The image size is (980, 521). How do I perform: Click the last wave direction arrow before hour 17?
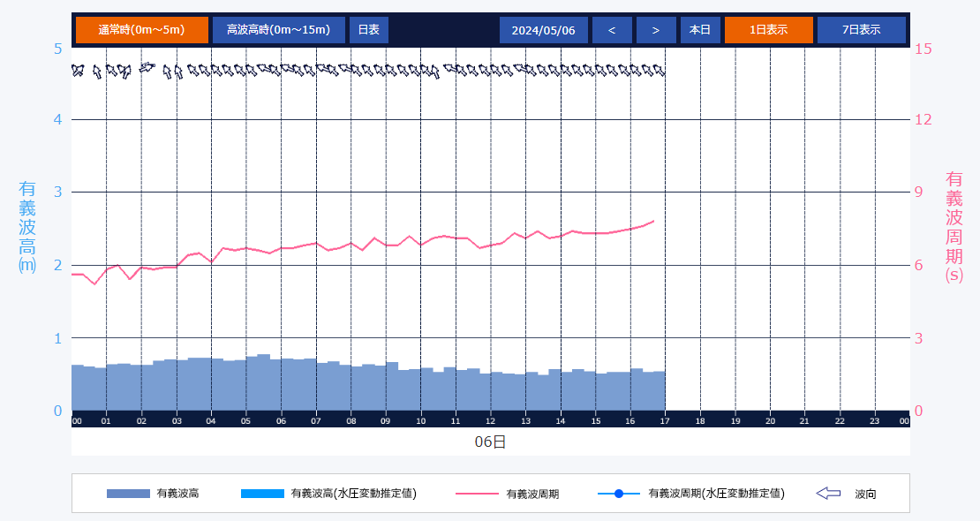pos(658,70)
